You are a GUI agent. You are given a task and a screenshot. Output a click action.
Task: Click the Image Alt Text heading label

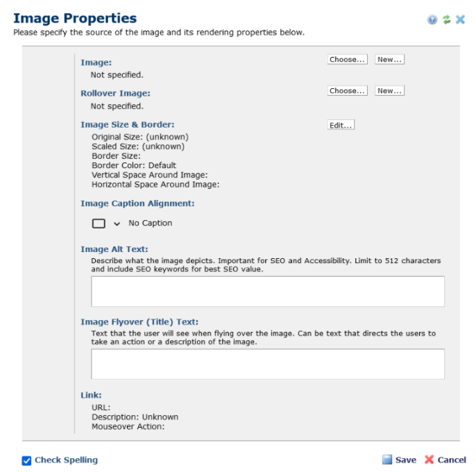(114, 249)
